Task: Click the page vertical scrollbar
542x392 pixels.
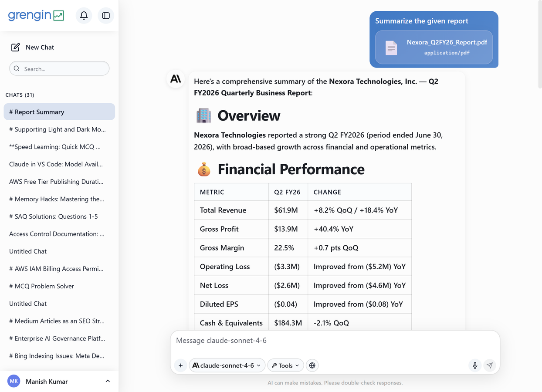Action: pos(539,44)
